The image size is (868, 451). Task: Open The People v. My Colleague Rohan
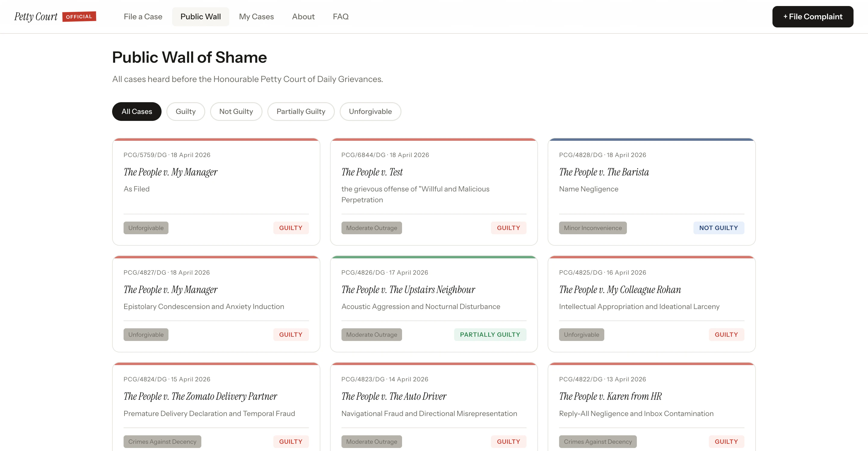[x=620, y=290]
